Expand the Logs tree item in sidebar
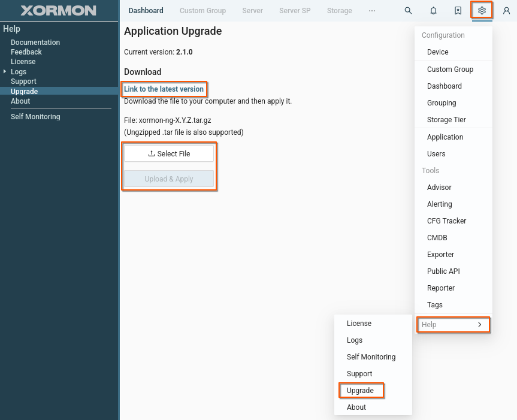This screenshot has height=420, width=517. pos(5,71)
